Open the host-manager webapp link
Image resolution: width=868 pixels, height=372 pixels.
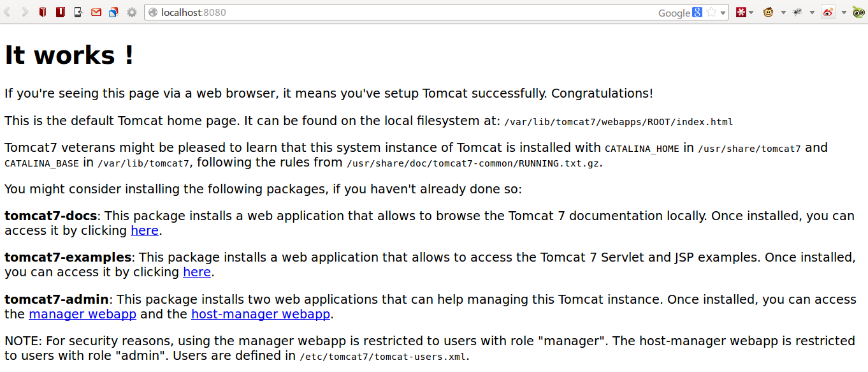tap(261, 314)
